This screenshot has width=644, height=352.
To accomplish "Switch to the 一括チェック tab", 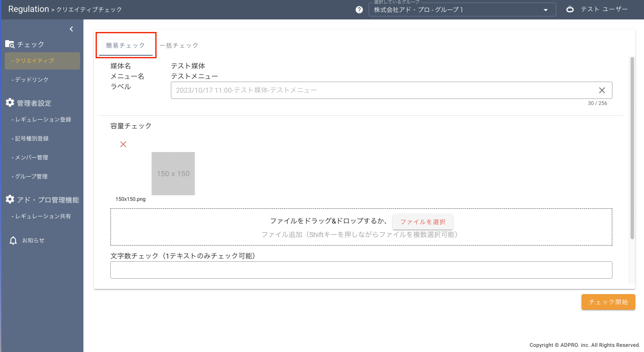I will [x=179, y=45].
